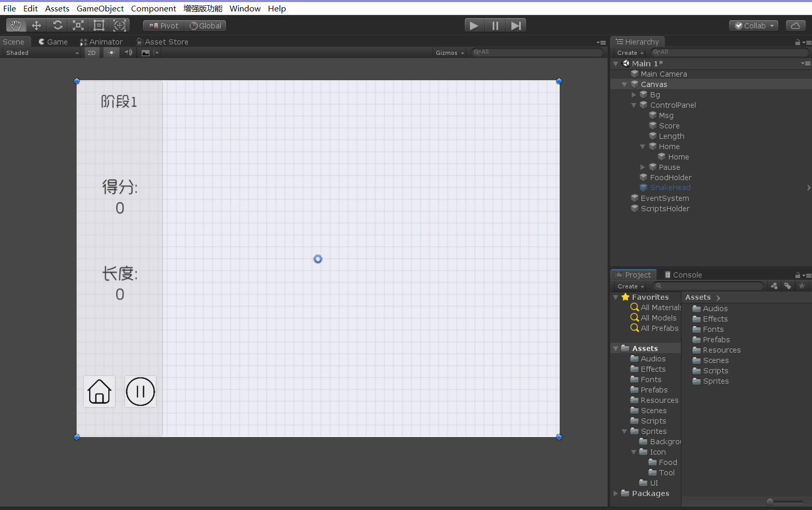The height and width of the screenshot is (510, 812).
Task: Expand the Bg object
Action: (634, 95)
